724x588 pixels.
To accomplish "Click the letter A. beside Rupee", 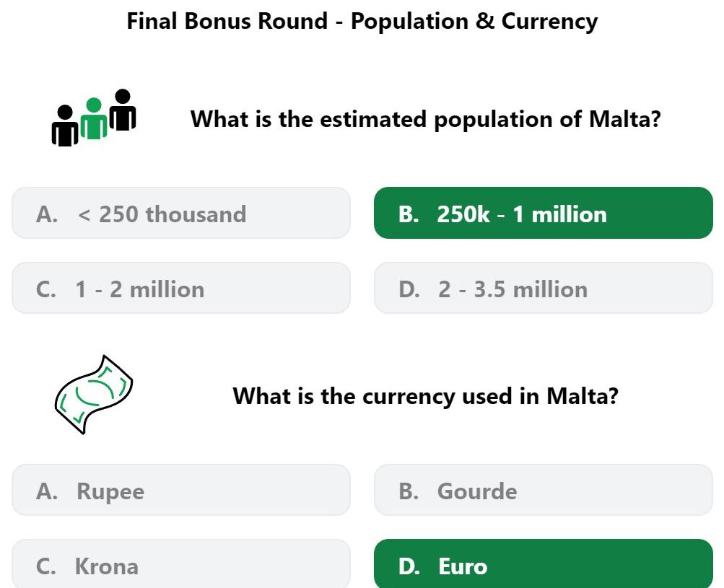I will point(47,491).
